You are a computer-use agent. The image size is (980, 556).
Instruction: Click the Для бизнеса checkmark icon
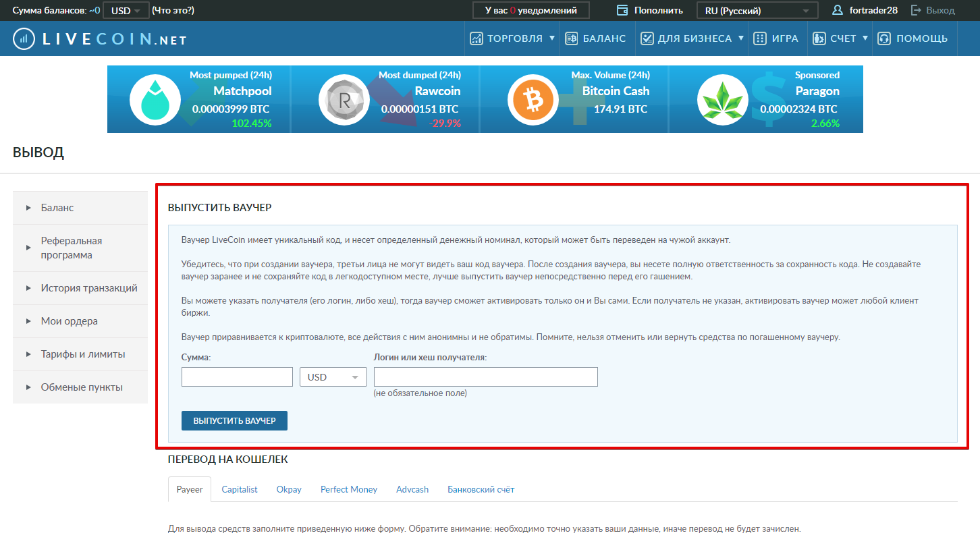coord(647,38)
